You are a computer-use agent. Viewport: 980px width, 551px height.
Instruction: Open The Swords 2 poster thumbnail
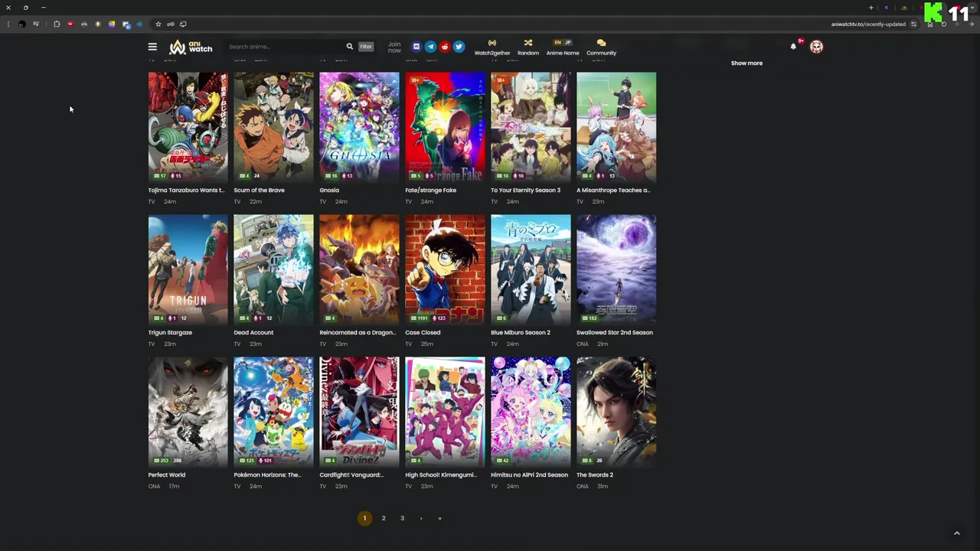click(616, 412)
